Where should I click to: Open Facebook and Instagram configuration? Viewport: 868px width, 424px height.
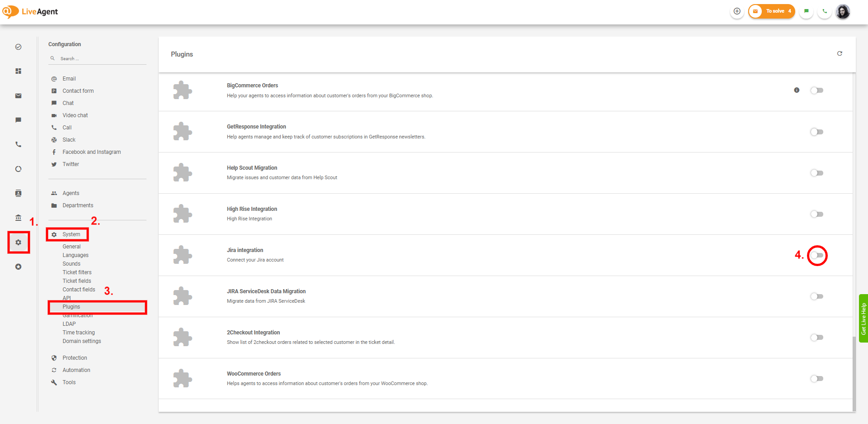coord(91,152)
